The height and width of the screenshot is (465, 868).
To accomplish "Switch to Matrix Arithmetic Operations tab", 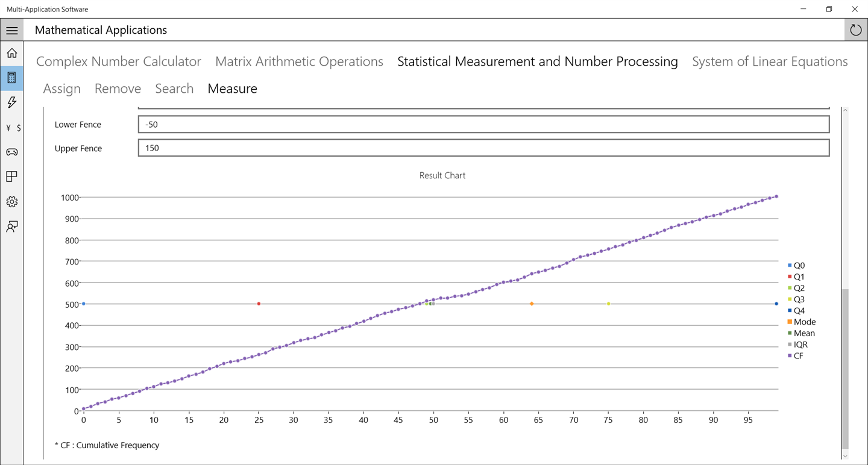I will click(299, 61).
